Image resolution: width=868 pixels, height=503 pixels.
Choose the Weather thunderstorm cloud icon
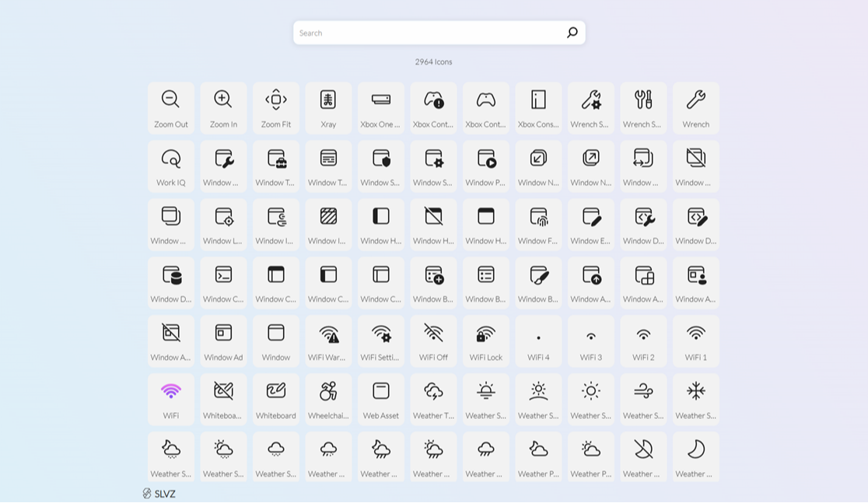[x=433, y=400]
